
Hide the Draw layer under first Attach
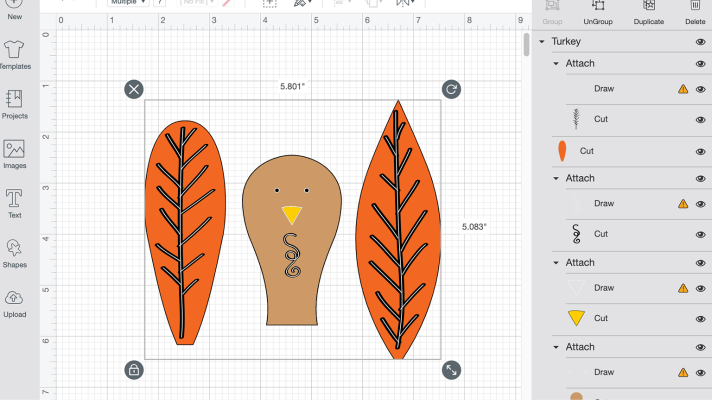700,89
